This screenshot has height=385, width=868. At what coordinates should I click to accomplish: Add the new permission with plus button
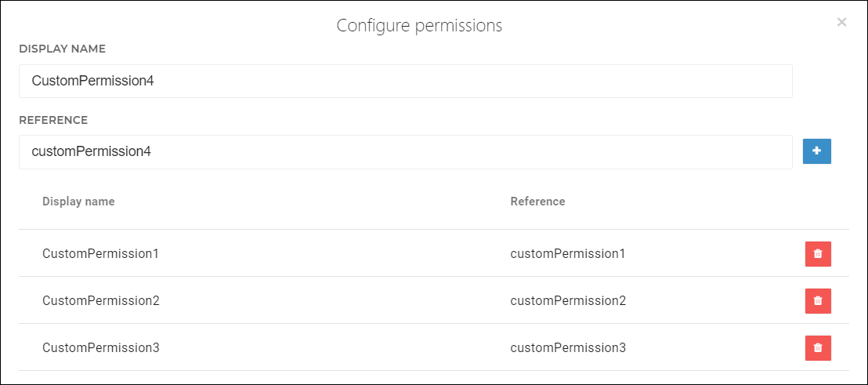pos(816,151)
